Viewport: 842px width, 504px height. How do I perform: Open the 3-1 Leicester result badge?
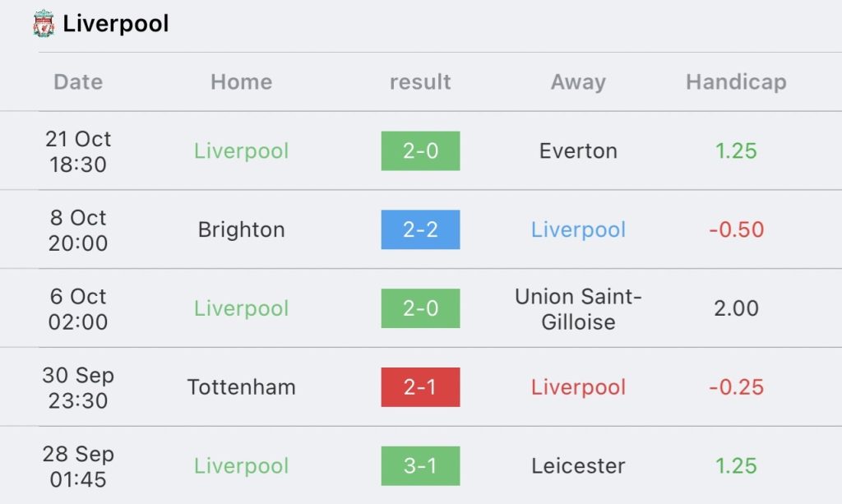coord(420,466)
